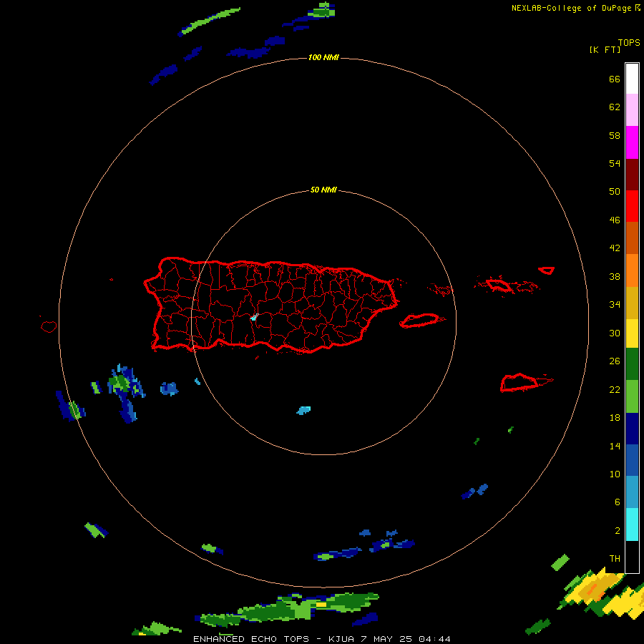Viewport: 644px width, 644px height.
Task: Click the legend value 42
Action: [615, 248]
